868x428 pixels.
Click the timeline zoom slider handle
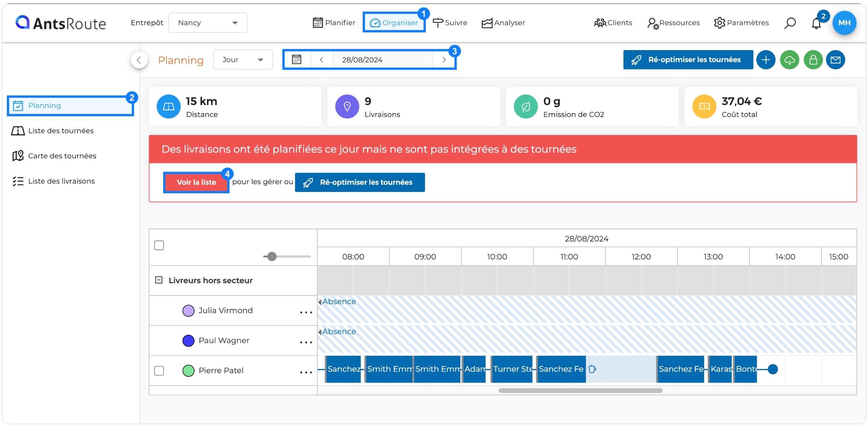[272, 257]
